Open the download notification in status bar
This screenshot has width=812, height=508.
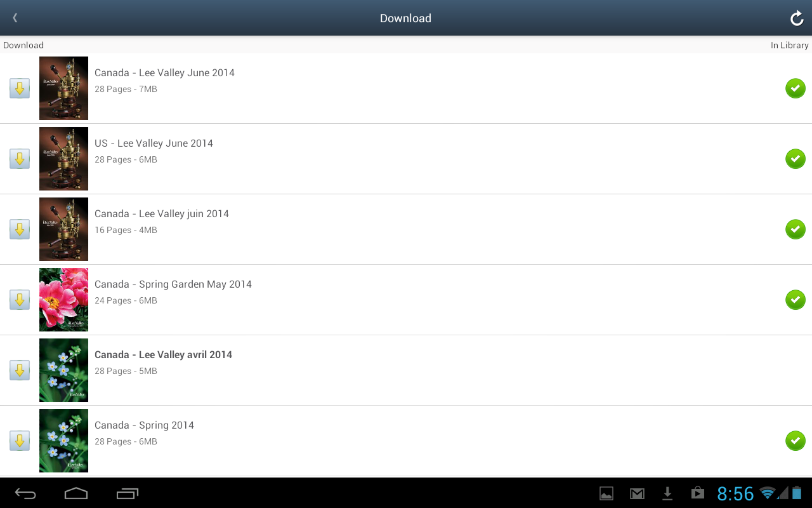click(x=667, y=493)
